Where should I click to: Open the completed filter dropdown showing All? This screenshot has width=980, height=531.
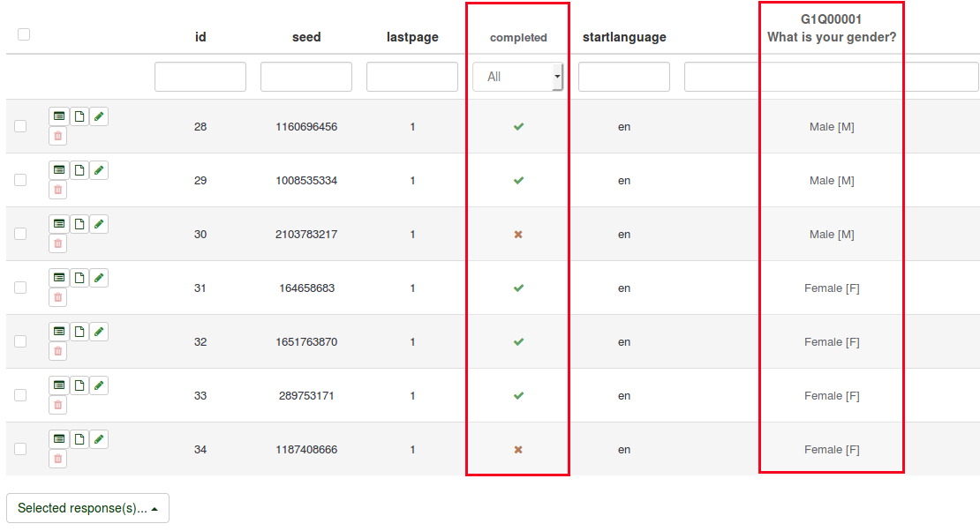click(518, 77)
